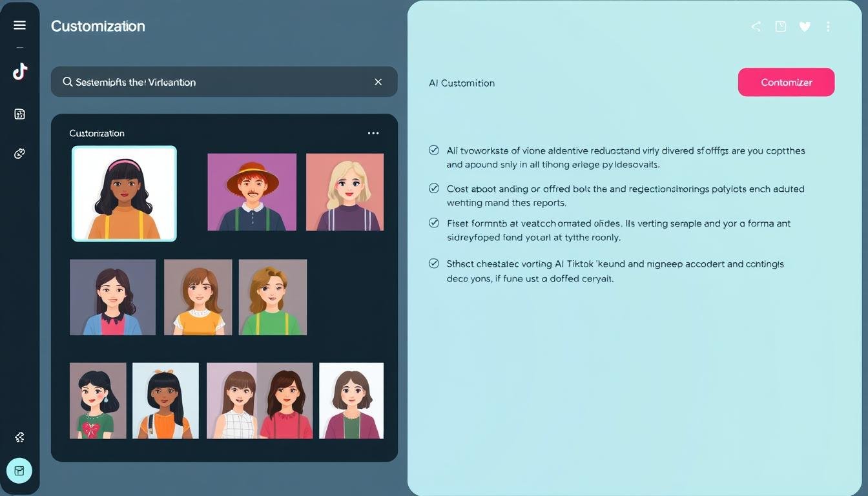This screenshot has width=868, height=496.
Task: Open the hamburger menu in the sidebar
Action: click(x=19, y=25)
